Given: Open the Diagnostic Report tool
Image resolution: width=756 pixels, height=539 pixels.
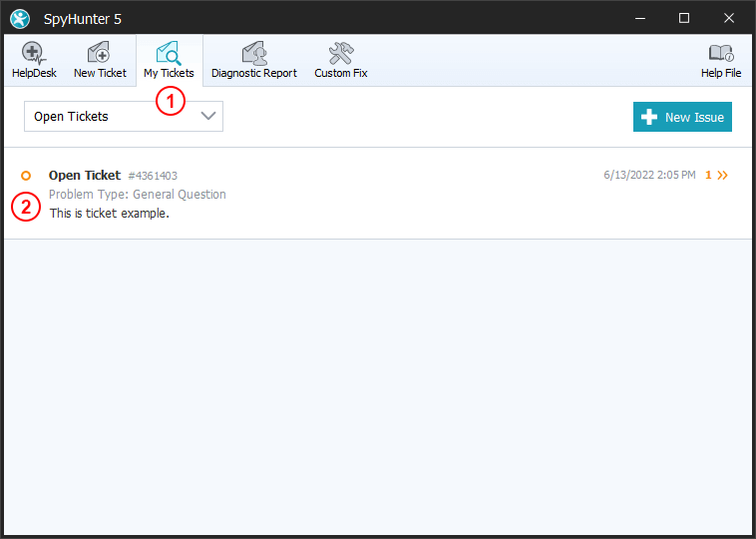Looking at the screenshot, I should 253,54.
